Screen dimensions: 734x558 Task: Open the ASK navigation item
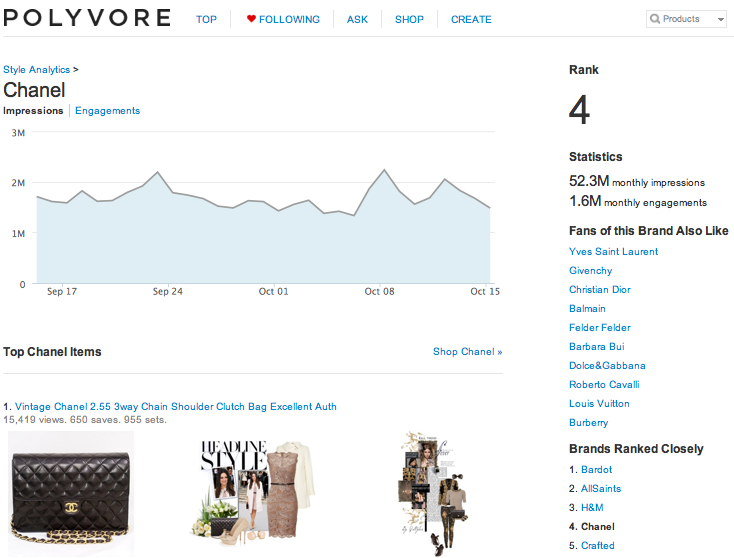pos(357,19)
